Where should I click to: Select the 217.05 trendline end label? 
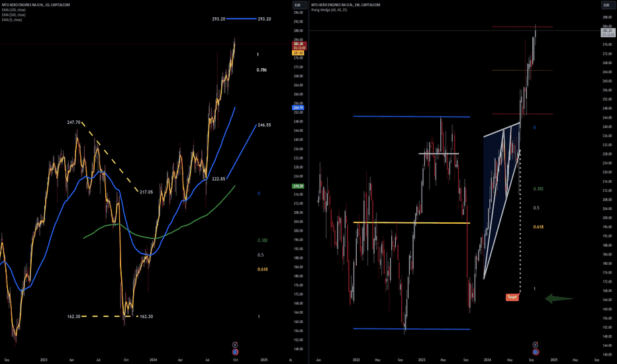pos(146,192)
